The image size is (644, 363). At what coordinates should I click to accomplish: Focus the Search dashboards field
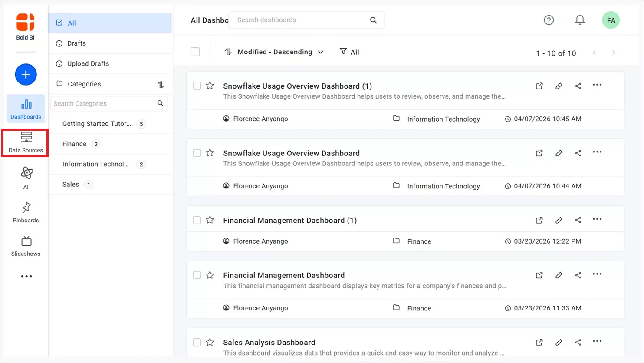coord(306,20)
